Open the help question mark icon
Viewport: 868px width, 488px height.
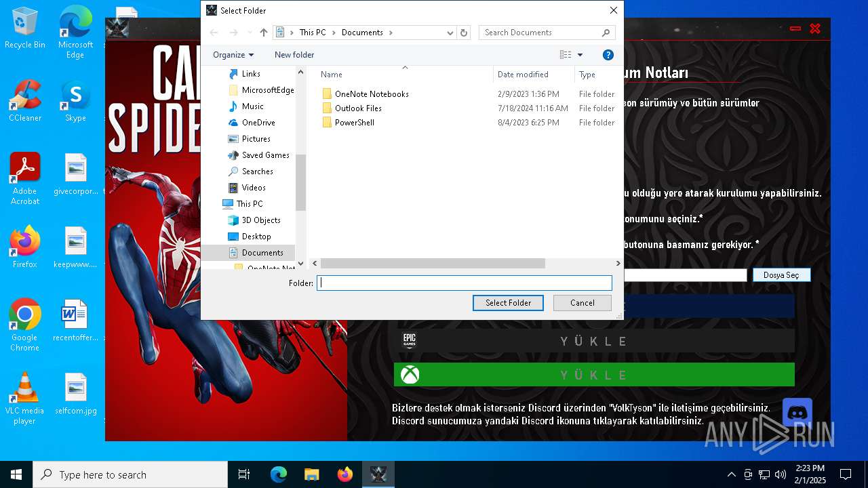pyautogui.click(x=608, y=55)
